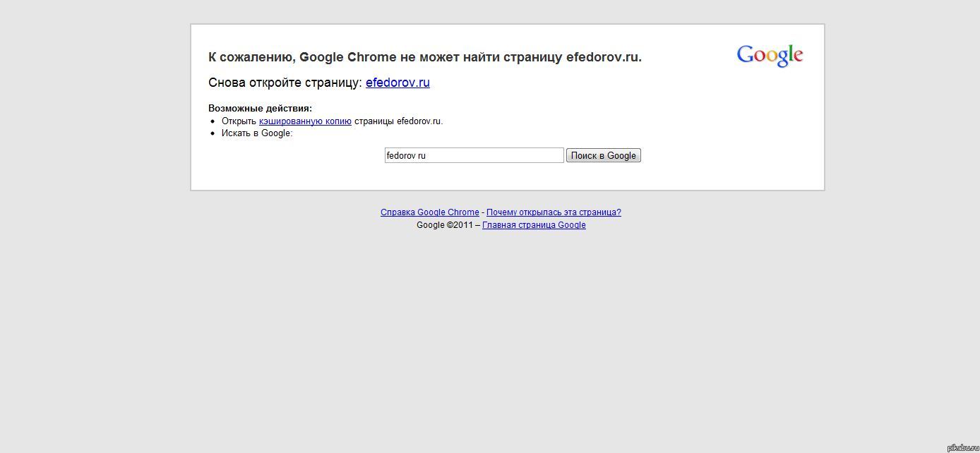980x453 pixels.
Task: Focus the search field containing 'fedorov ru'
Action: (474, 155)
